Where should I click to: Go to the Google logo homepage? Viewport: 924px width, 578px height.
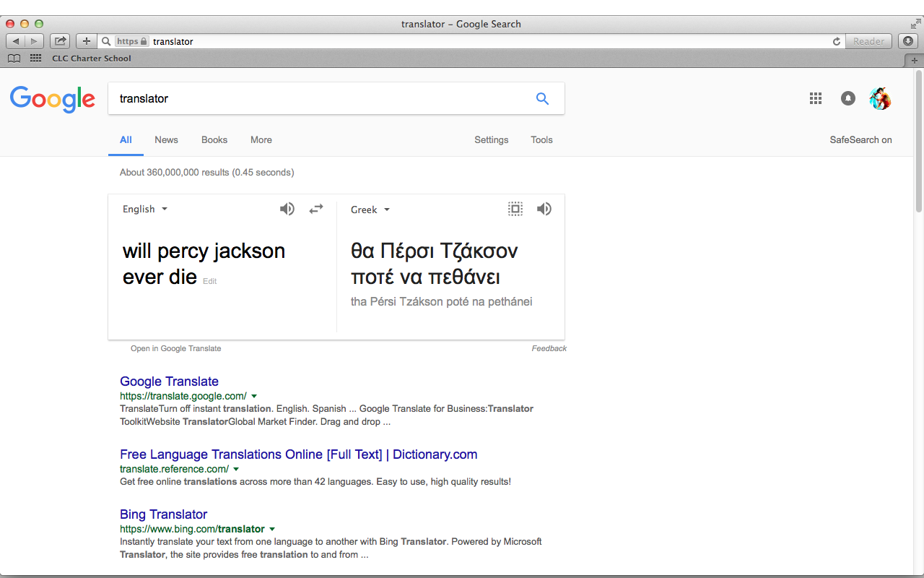coord(53,100)
